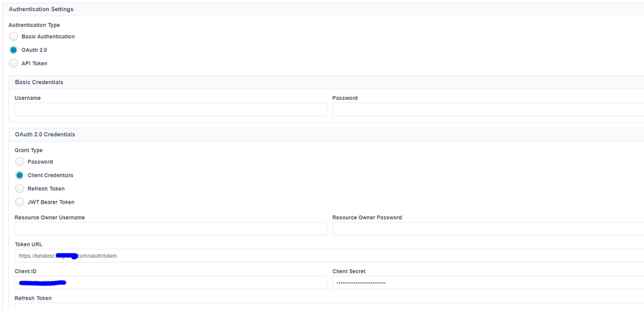
Task: Click the Authentication Settings section header
Action: pos(41,10)
